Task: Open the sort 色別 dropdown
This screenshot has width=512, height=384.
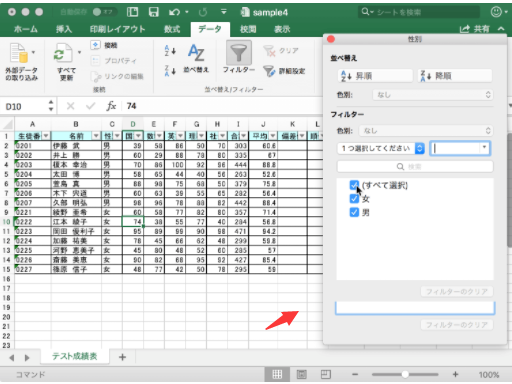Action: [x=432, y=95]
